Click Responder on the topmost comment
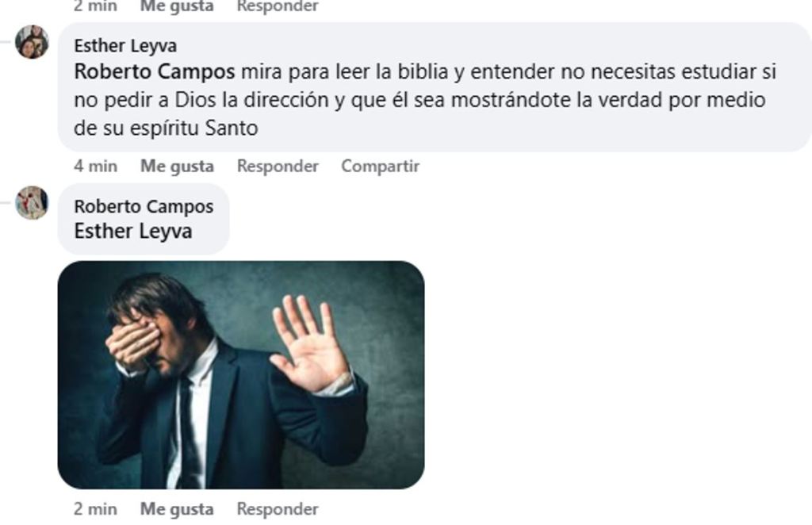 click(278, 6)
